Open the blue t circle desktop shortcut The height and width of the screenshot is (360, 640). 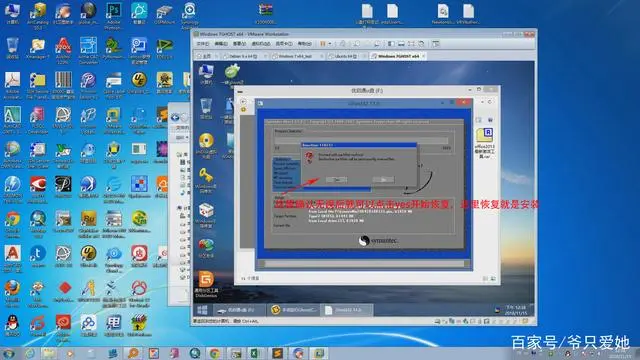tap(38, 254)
